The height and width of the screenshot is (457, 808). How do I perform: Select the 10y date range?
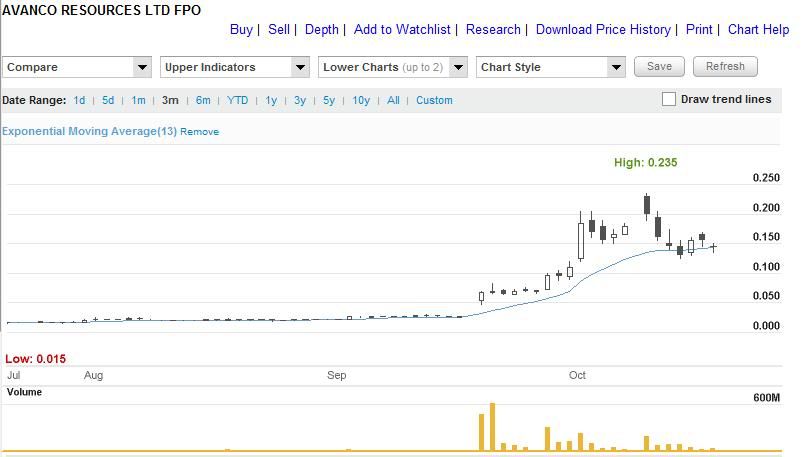[361, 100]
